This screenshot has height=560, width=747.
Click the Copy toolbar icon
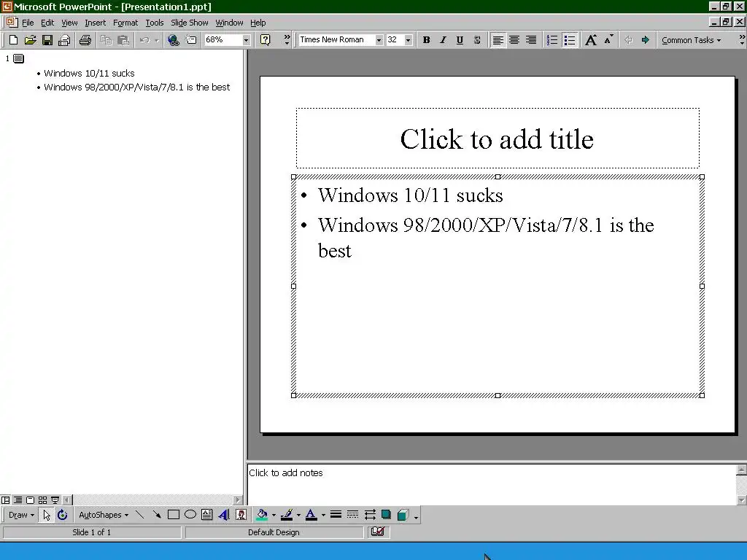coord(106,40)
